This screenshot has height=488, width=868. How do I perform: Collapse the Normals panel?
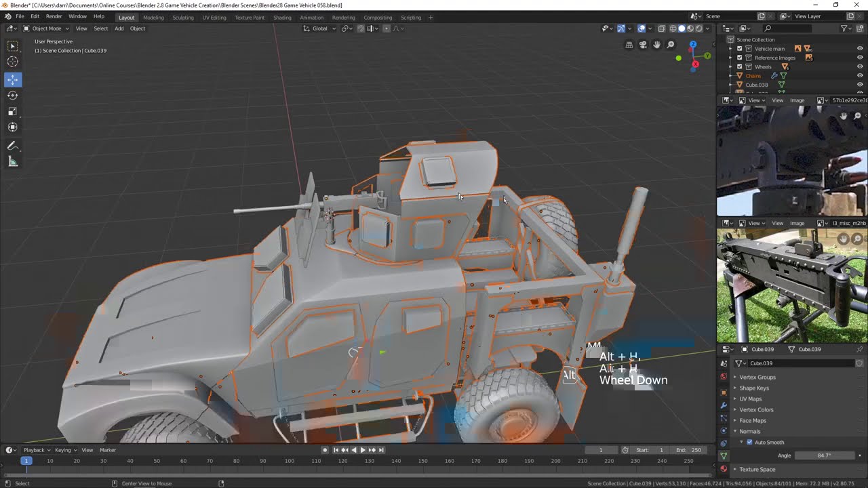click(x=750, y=431)
